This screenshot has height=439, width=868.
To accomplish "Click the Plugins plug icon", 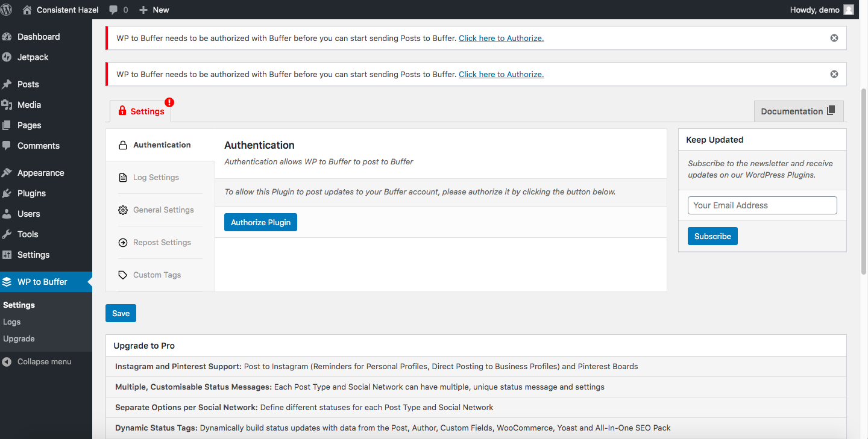I will (x=7, y=193).
